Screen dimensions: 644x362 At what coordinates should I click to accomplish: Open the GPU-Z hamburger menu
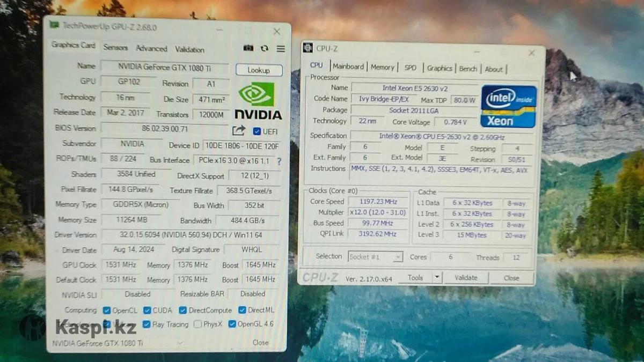pyautogui.click(x=281, y=49)
